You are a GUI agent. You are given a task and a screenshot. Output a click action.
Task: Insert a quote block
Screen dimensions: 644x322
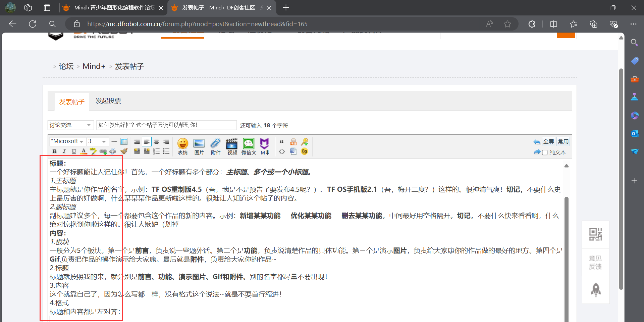282,141
